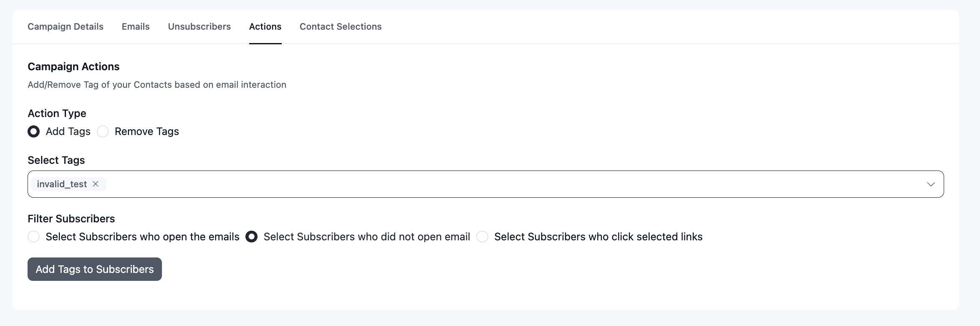The height and width of the screenshot is (326, 980).
Task: Click the Campaign Actions heading
Action: coord(73,67)
